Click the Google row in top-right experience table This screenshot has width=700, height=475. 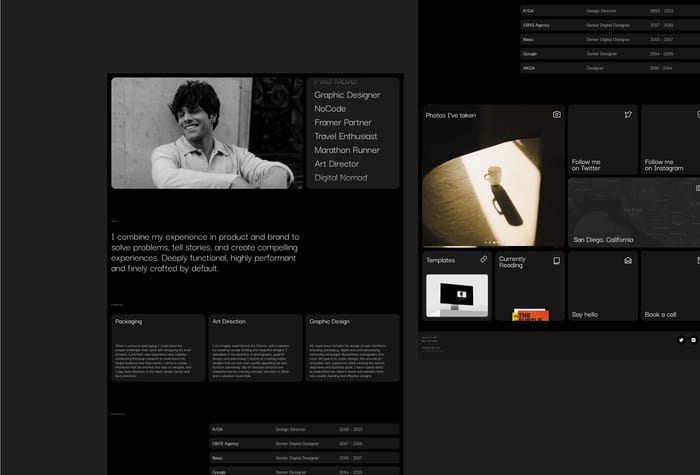[610, 54]
